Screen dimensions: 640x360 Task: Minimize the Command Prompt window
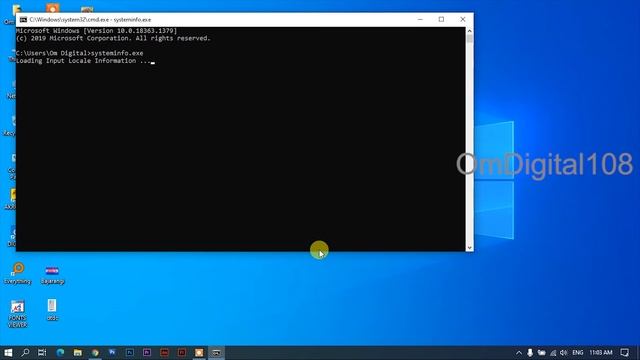tap(420, 20)
